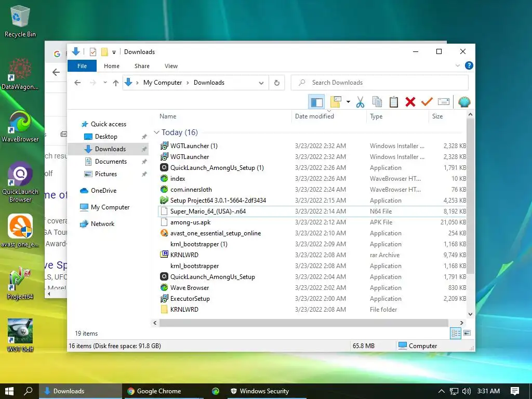Screen dimensions: 532x399
Task: Open the Home ribbon tab
Action: [112, 66]
